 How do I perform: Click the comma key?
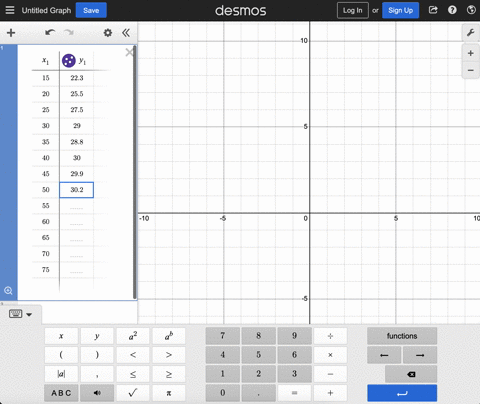(97, 374)
